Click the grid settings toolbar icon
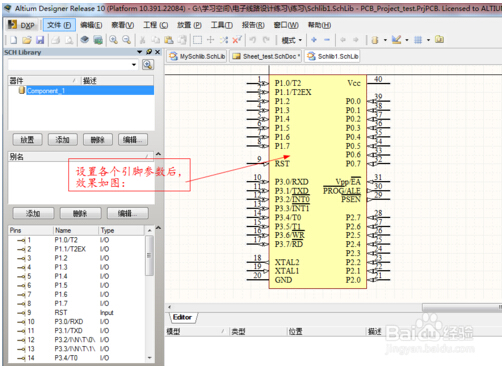Screen dimensions: 502x374 [x=418, y=40]
